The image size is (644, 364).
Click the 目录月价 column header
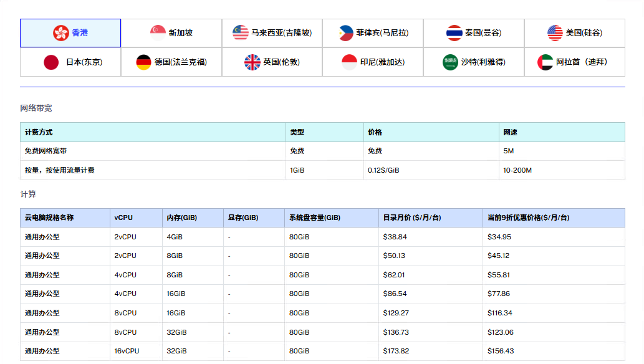(411, 218)
